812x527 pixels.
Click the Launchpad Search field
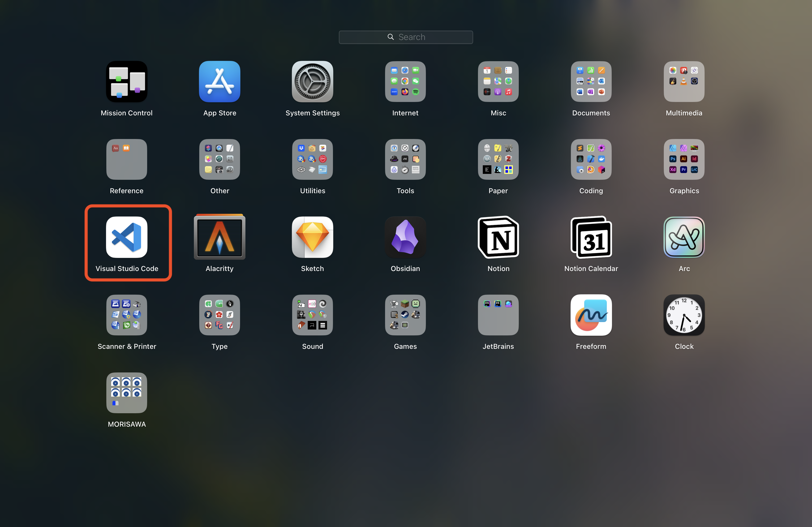tap(406, 37)
